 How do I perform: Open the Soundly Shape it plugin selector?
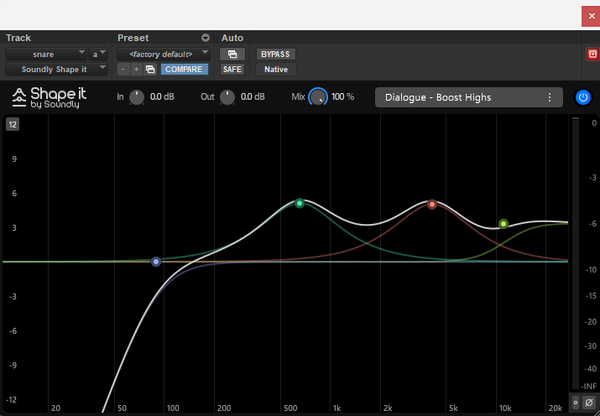(56, 69)
